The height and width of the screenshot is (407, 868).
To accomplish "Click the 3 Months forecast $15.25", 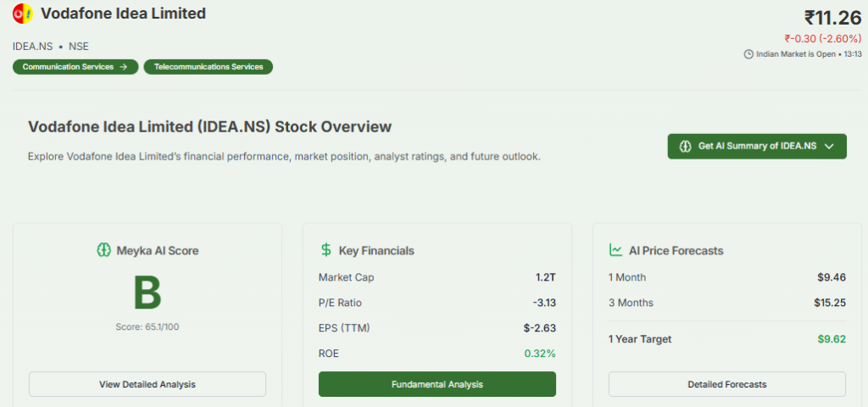I will pos(830,303).
